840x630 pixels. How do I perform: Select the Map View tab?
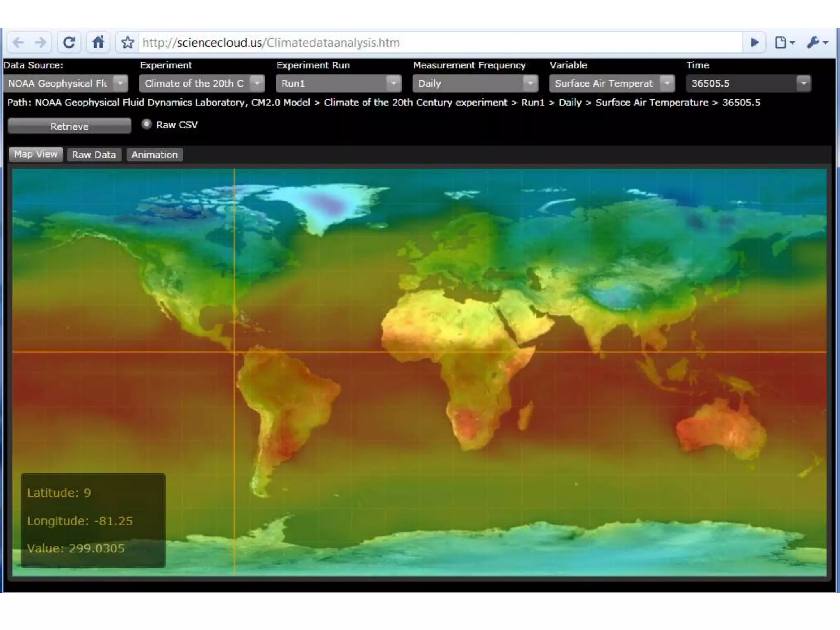tap(36, 154)
